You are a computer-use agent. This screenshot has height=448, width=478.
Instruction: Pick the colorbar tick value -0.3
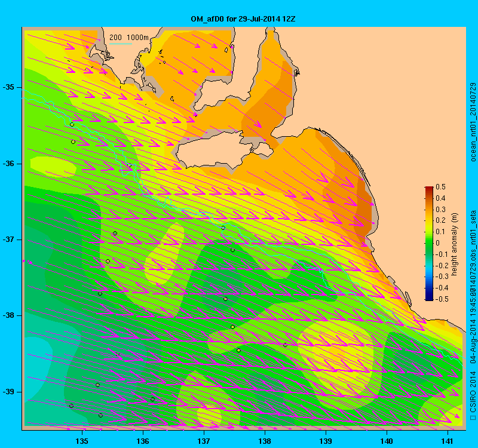click(x=441, y=277)
